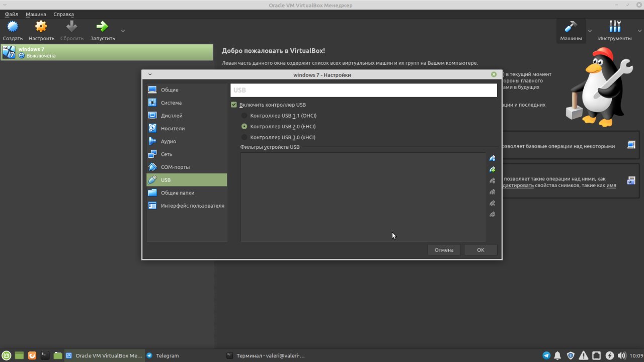This screenshot has height=362, width=644.
Task: Open the Файл menu
Action: 12,15
